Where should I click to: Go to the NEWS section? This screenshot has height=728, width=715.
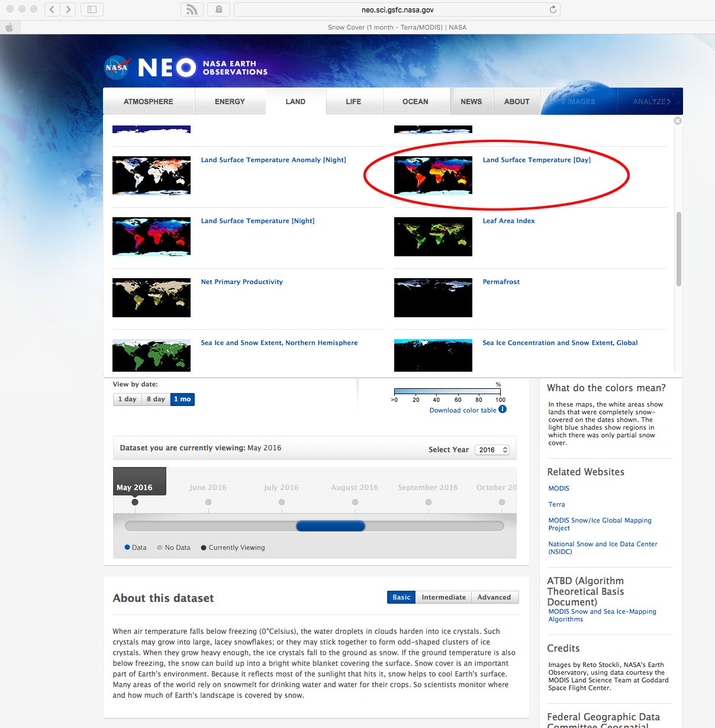[x=471, y=102]
